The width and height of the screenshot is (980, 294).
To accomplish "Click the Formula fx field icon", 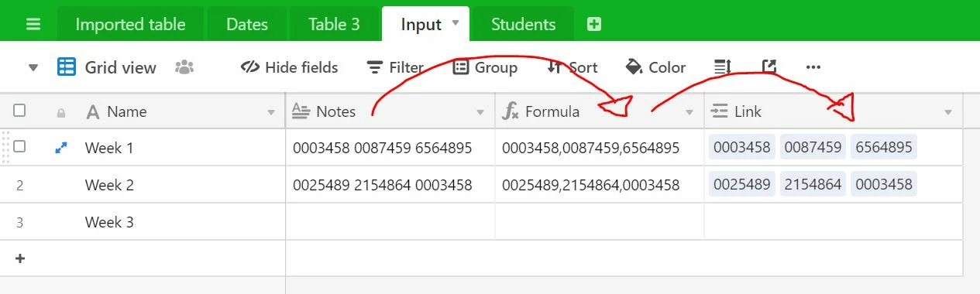I will click(x=510, y=111).
